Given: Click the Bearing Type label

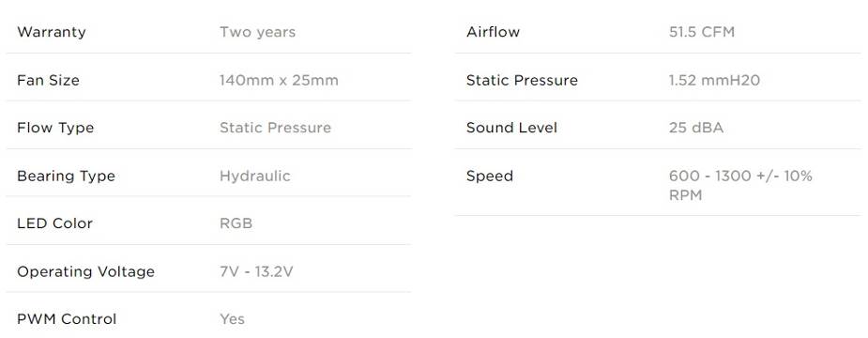Looking at the screenshot, I should click(67, 177).
